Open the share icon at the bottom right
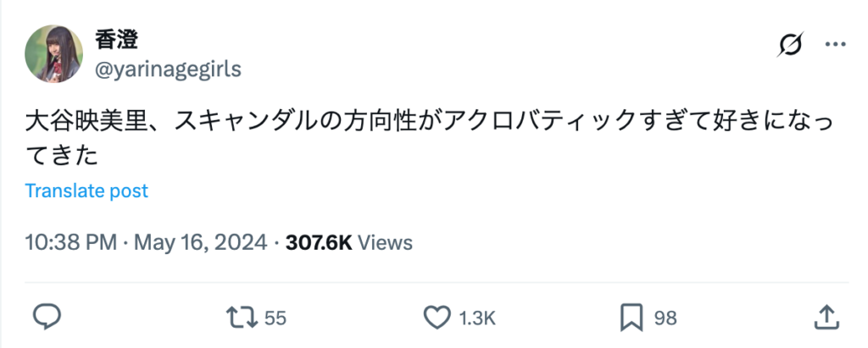868x348 pixels. click(825, 318)
